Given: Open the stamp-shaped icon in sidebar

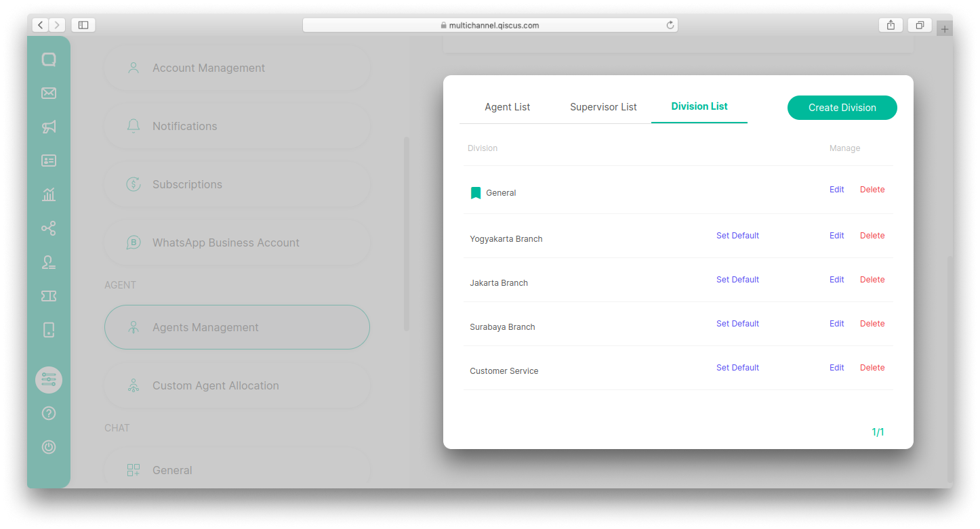Looking at the screenshot, I should click(49, 262).
